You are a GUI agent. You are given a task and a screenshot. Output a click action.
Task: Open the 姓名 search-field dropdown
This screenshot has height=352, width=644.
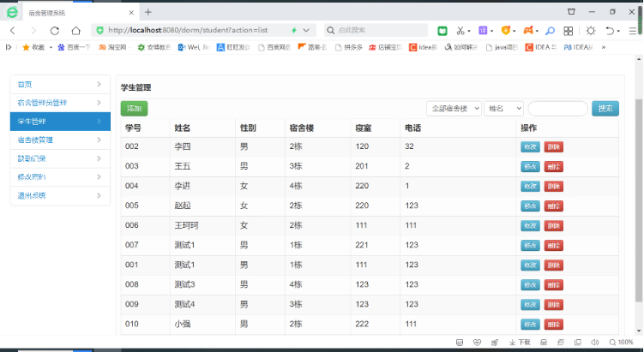tap(503, 108)
